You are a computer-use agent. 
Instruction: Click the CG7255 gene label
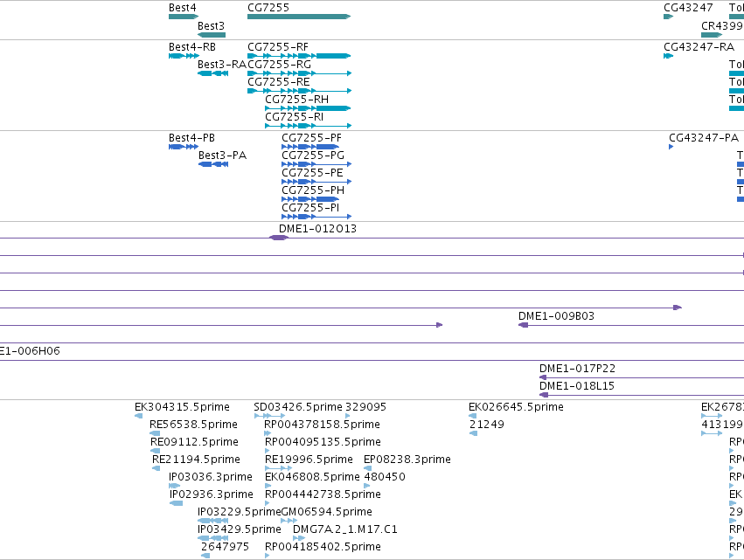tap(268, 8)
